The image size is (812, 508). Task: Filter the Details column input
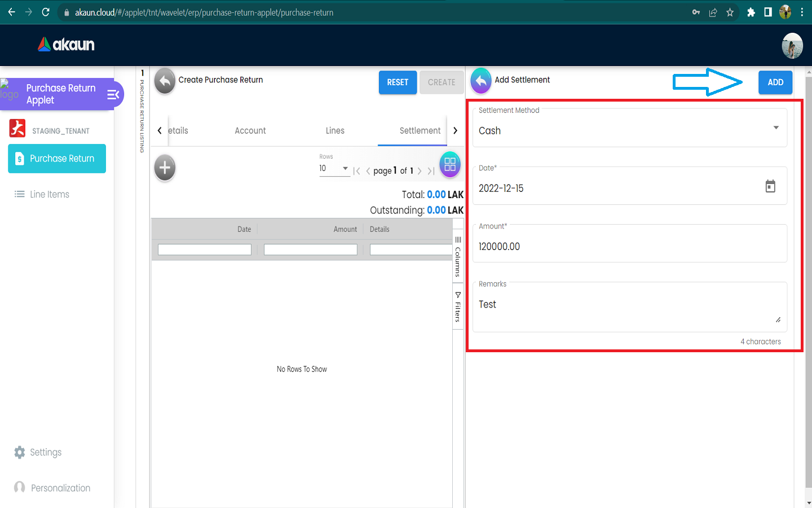pyautogui.click(x=411, y=249)
